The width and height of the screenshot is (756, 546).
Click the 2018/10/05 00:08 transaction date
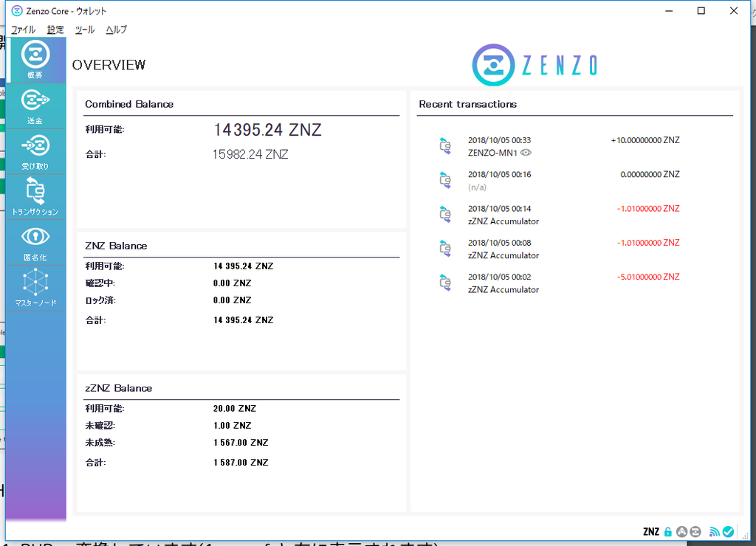pyautogui.click(x=500, y=243)
